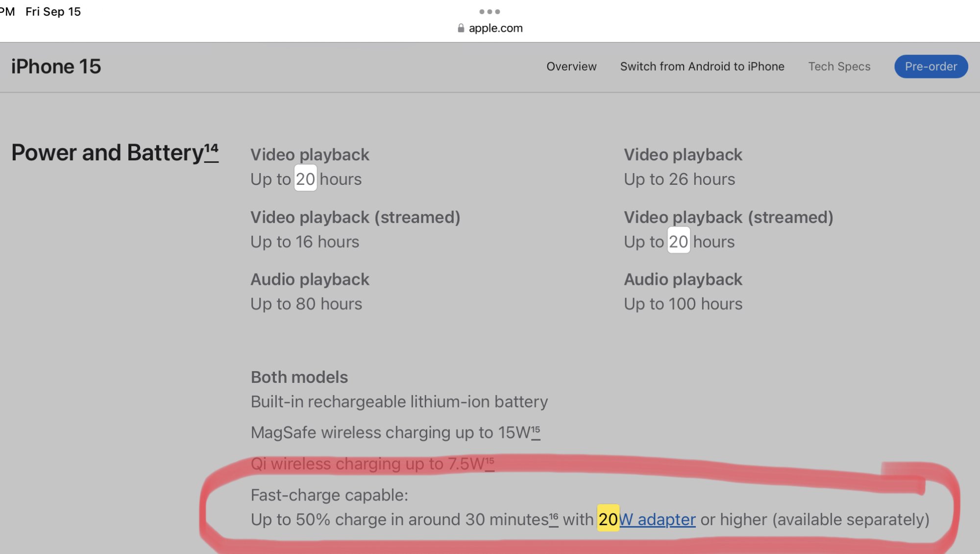Click the date Fri Sep 15 in status bar
This screenshot has width=980, height=554.
53,11
